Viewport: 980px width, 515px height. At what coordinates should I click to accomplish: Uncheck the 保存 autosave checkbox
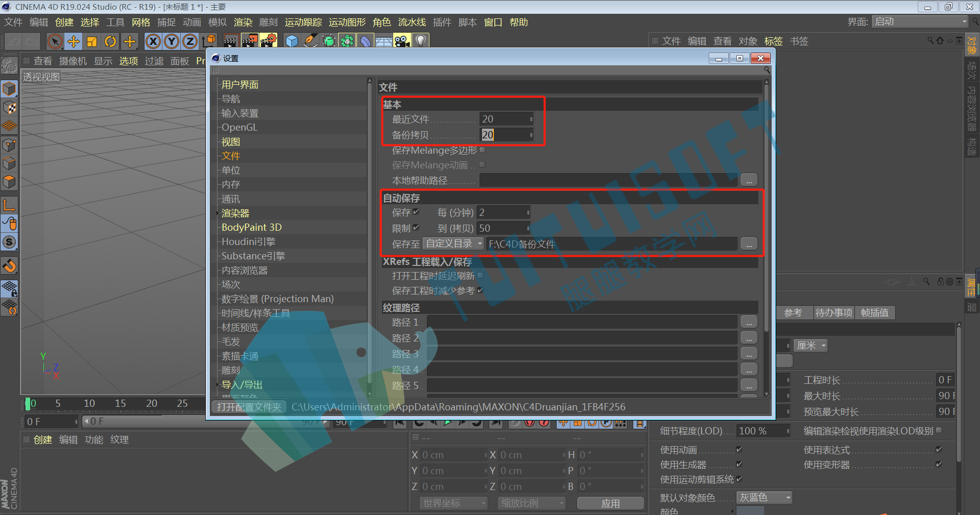pyautogui.click(x=416, y=212)
